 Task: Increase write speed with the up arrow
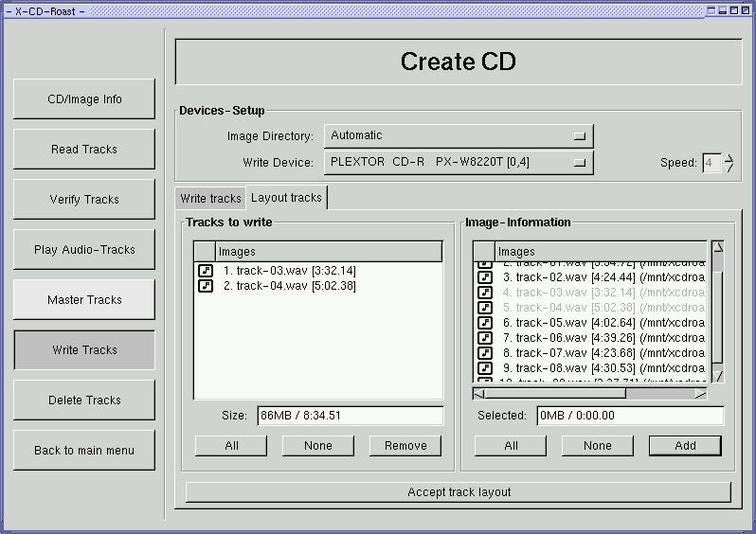[729, 157]
